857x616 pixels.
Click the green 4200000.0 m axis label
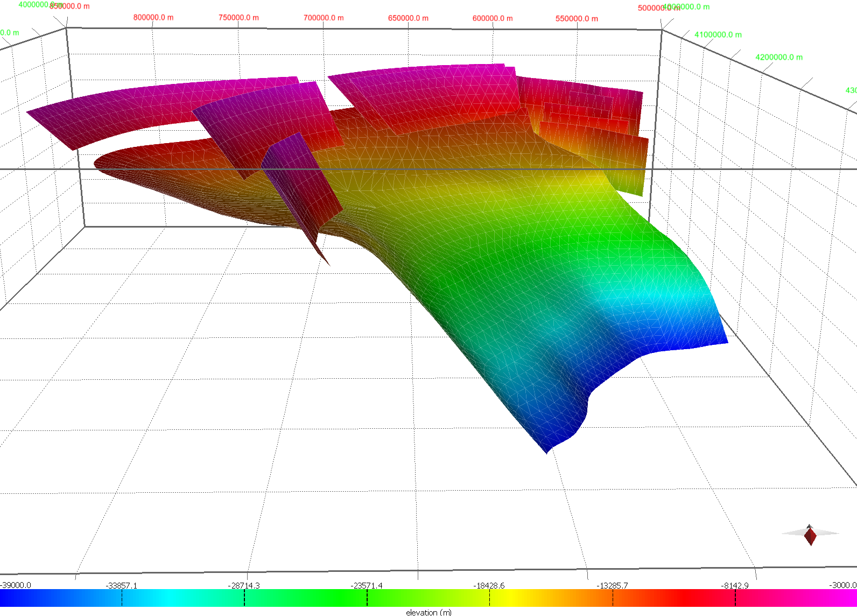coord(778,57)
